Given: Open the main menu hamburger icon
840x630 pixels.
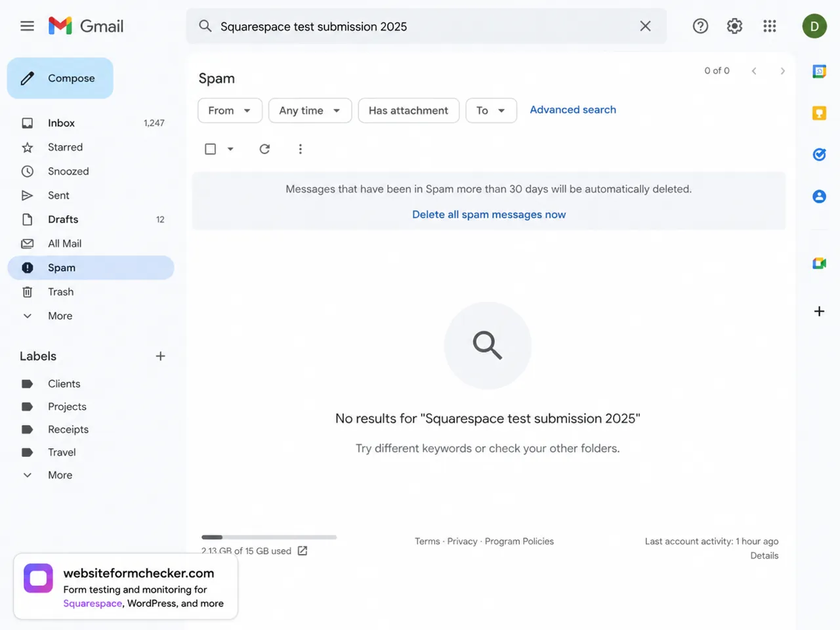Looking at the screenshot, I should 27,26.
